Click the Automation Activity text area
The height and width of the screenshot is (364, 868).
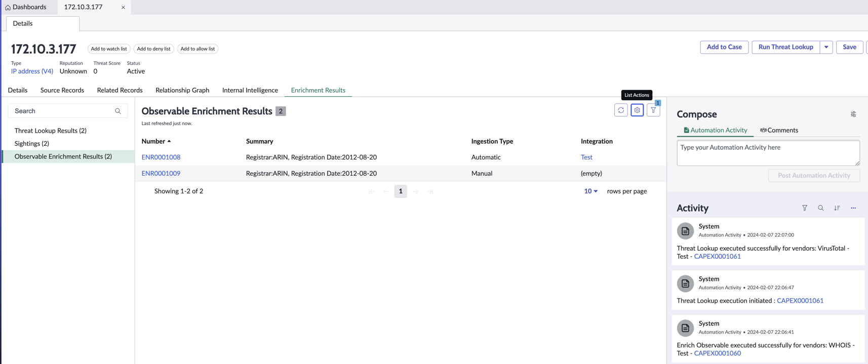pyautogui.click(x=768, y=153)
